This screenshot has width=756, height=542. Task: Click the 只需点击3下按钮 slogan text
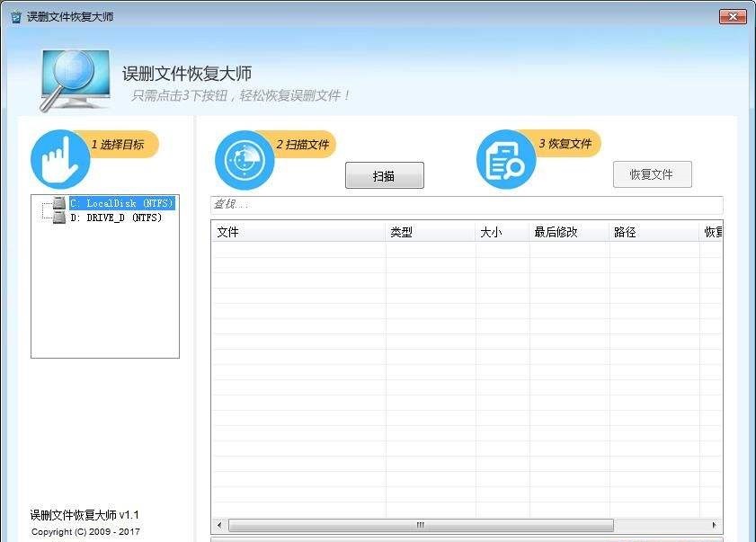(240, 95)
